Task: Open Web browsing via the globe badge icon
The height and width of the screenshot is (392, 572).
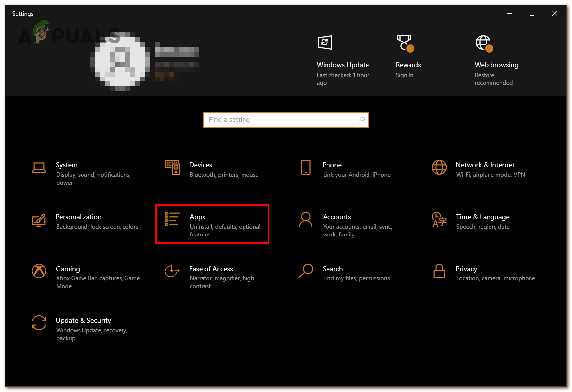Action: [483, 42]
